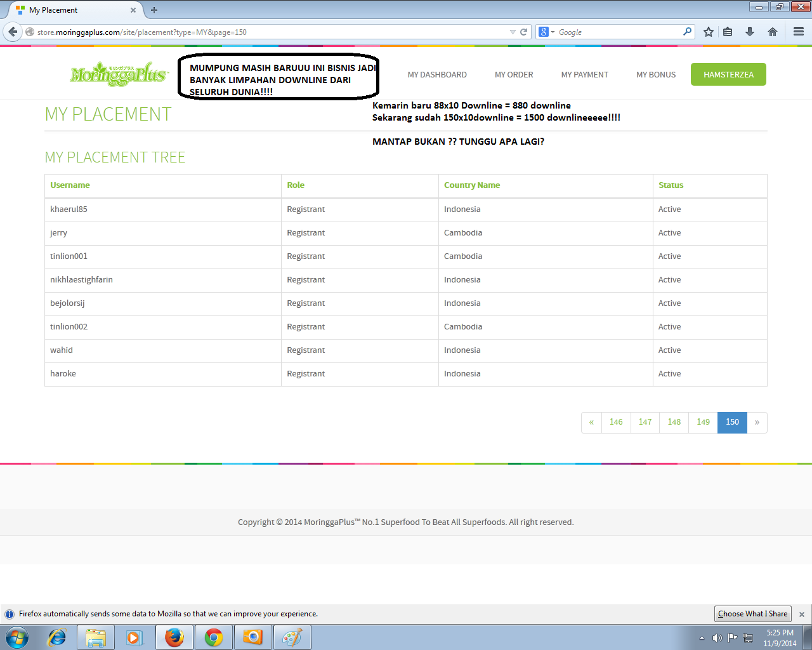Open the MY PAYMENT menu
Viewport: 812px width, 650px height.
click(585, 74)
